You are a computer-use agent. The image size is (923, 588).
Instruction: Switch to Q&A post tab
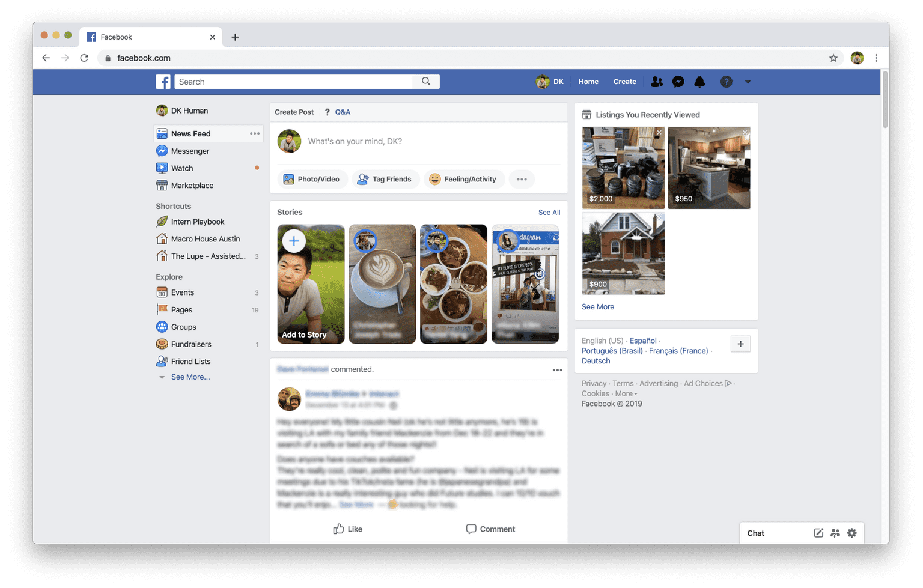click(342, 112)
